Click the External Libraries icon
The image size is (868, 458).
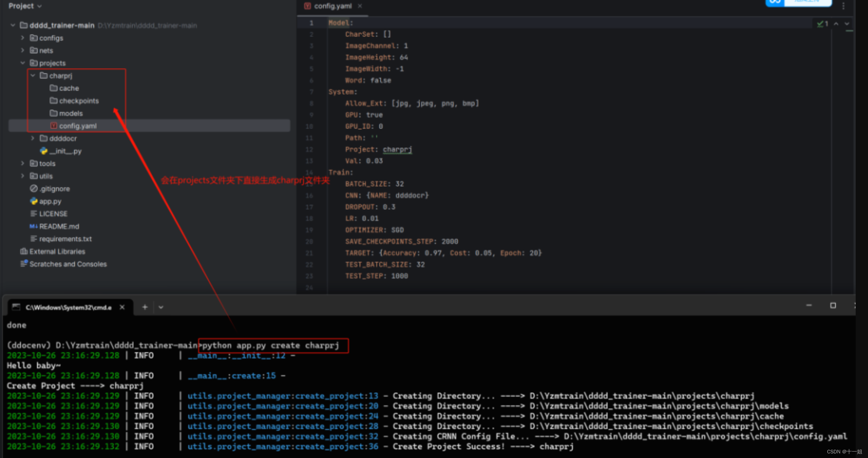[x=24, y=251]
